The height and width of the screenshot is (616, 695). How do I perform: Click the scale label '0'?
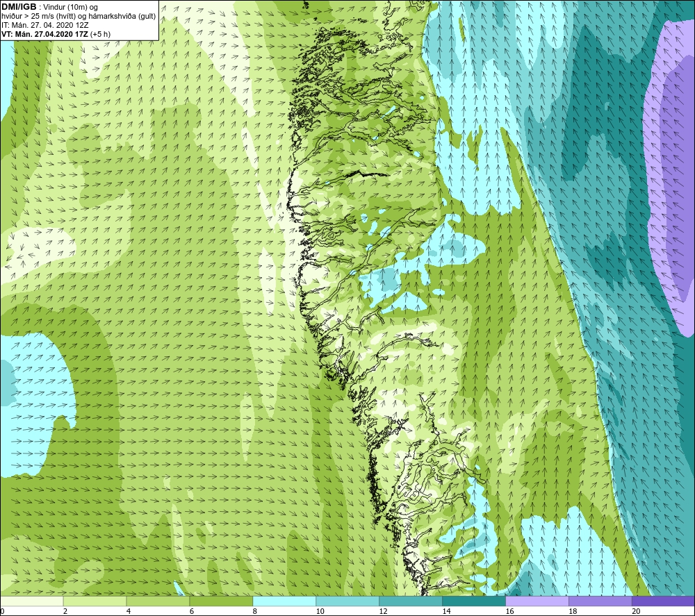point(2,612)
